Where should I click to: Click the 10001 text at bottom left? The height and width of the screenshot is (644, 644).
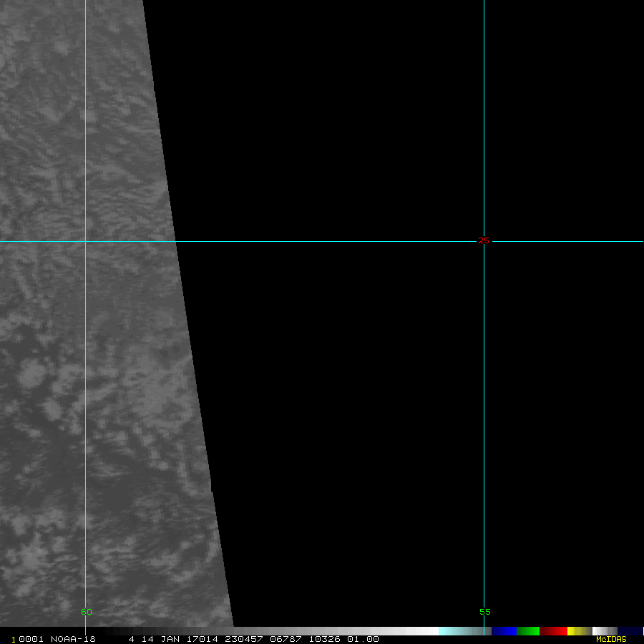click(x=26, y=639)
